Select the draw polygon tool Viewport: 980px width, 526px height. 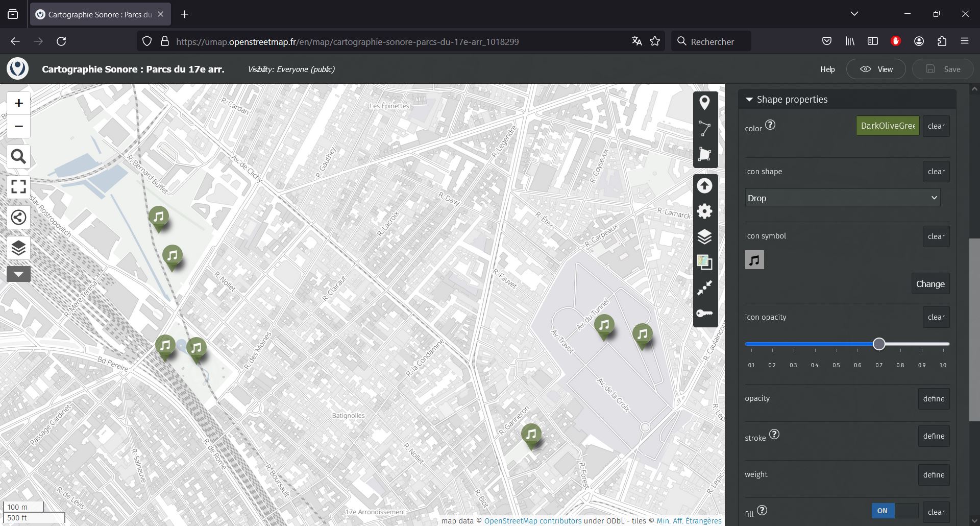[x=704, y=154]
